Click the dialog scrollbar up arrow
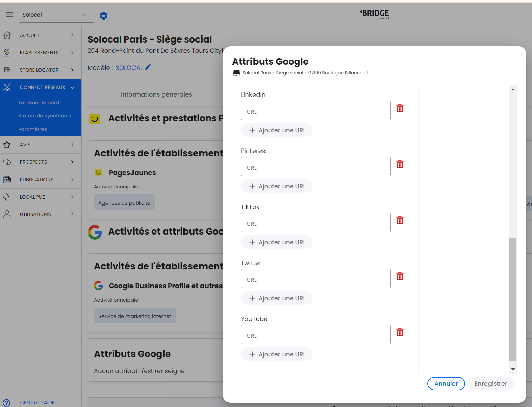This screenshot has height=407, width=532. (513, 89)
